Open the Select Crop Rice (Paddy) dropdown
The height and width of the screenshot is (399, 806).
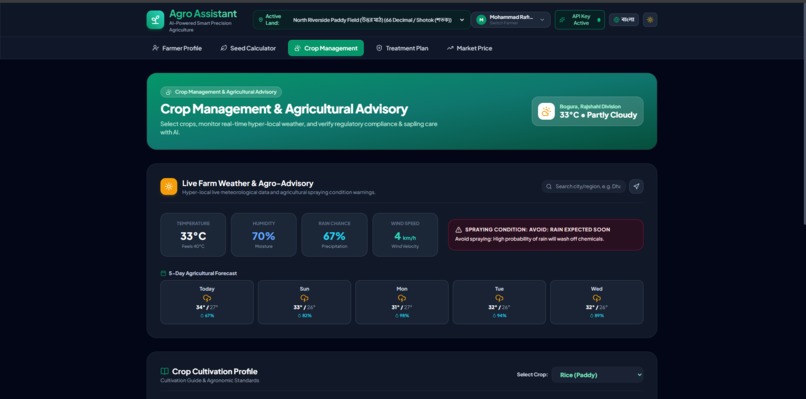click(x=598, y=375)
